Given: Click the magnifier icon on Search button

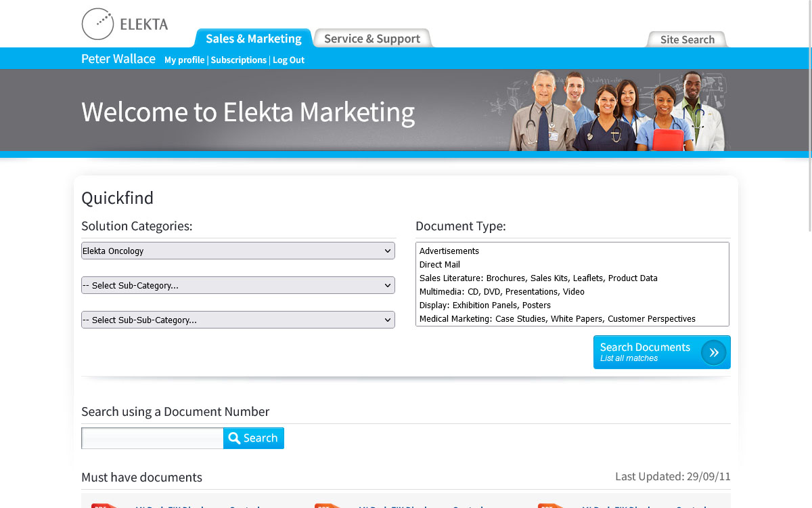Looking at the screenshot, I should click(x=234, y=438).
